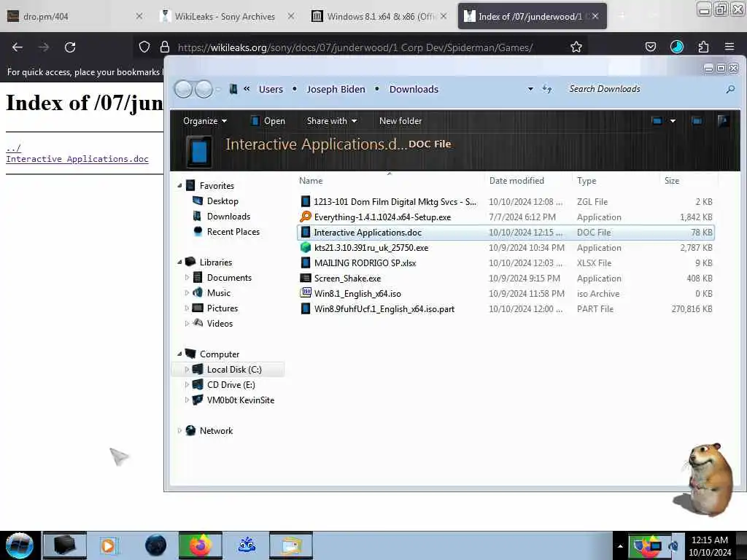This screenshot has width=747, height=560.
Task: Select Recent Places in sidebar
Action: 233,232
